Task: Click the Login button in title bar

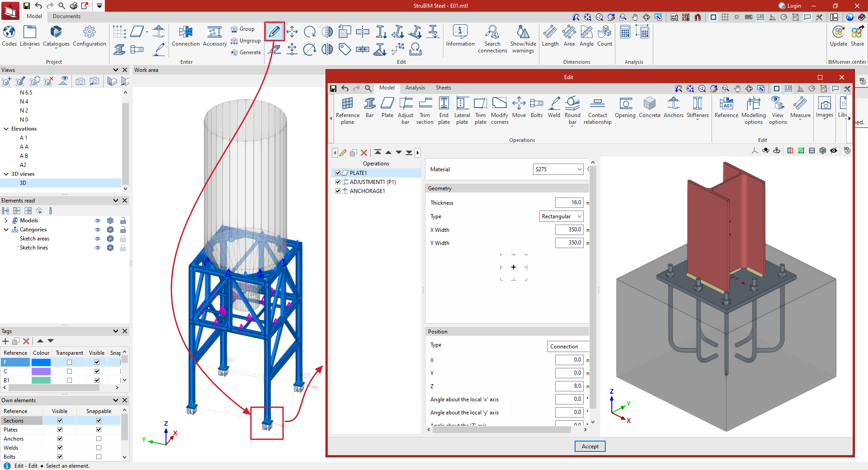Action: (x=790, y=6)
